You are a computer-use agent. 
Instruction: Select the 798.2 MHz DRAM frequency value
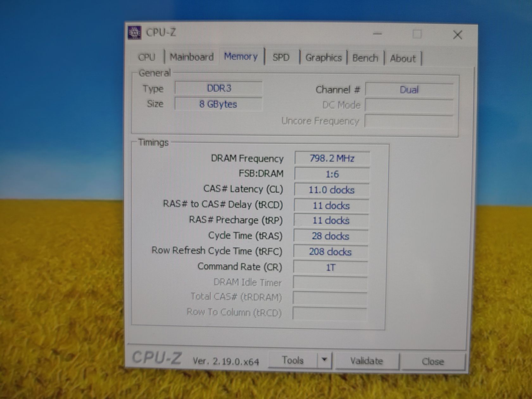(x=332, y=158)
